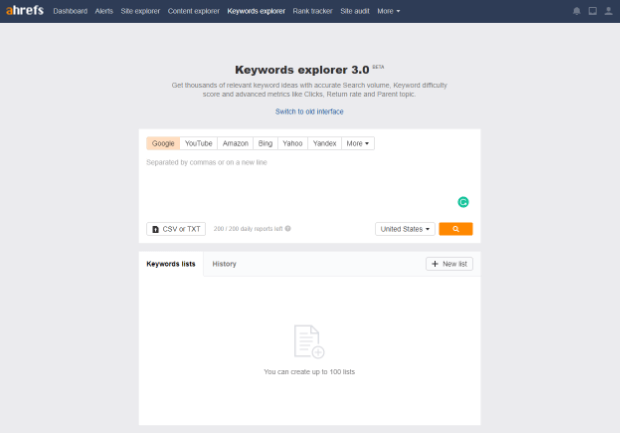Upload a CSV or TXT file

[x=176, y=229]
